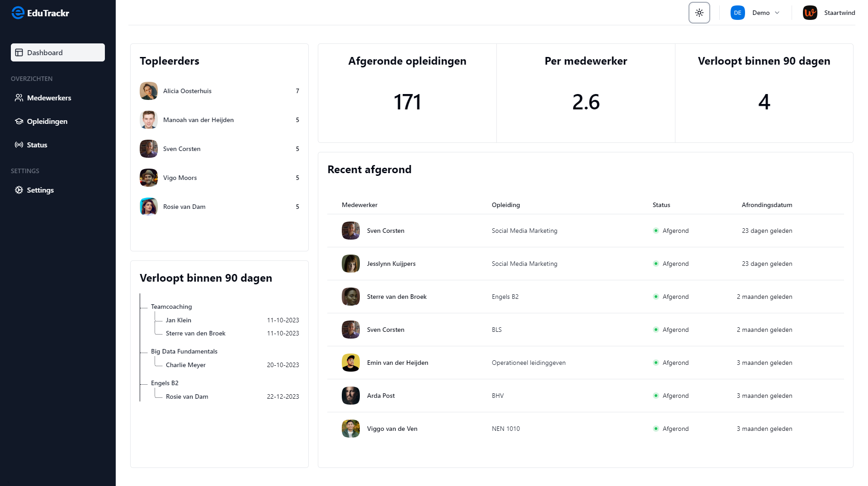868x486 pixels.
Task: Toggle the light theme sun button
Action: pos(699,13)
